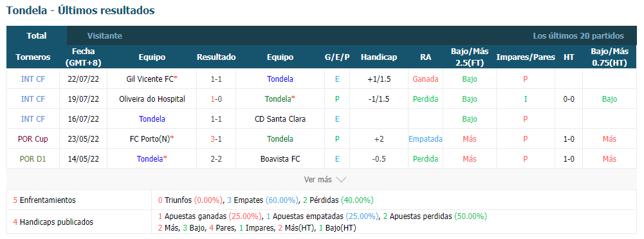Click the blue Tondela link dated 16/07/22
Image resolution: width=644 pixels, height=239 pixels.
coord(152,119)
